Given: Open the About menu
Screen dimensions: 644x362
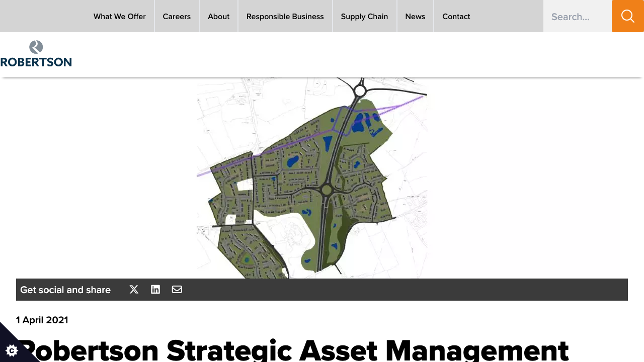Looking at the screenshot, I should coord(218,16).
